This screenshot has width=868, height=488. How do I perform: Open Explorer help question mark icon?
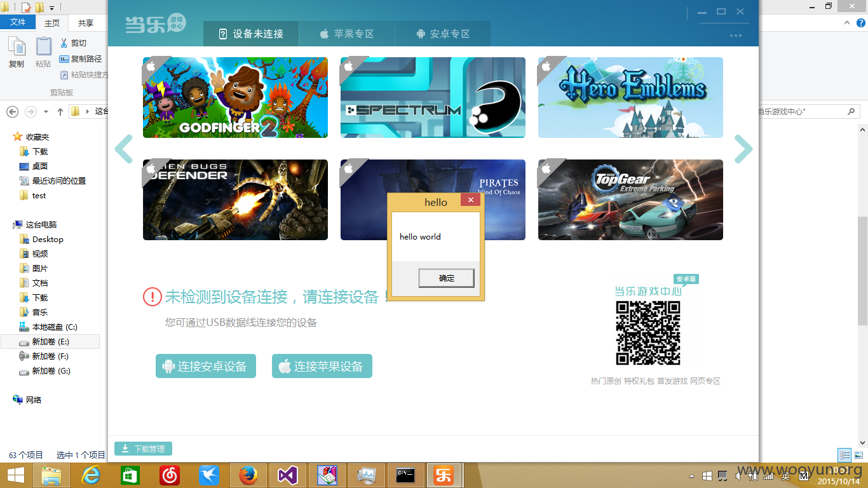(x=860, y=22)
